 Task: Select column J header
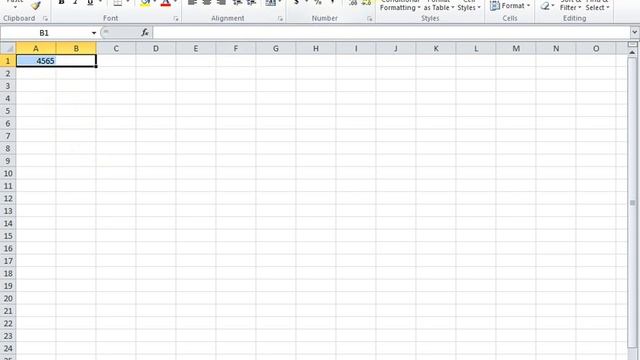coord(396,49)
